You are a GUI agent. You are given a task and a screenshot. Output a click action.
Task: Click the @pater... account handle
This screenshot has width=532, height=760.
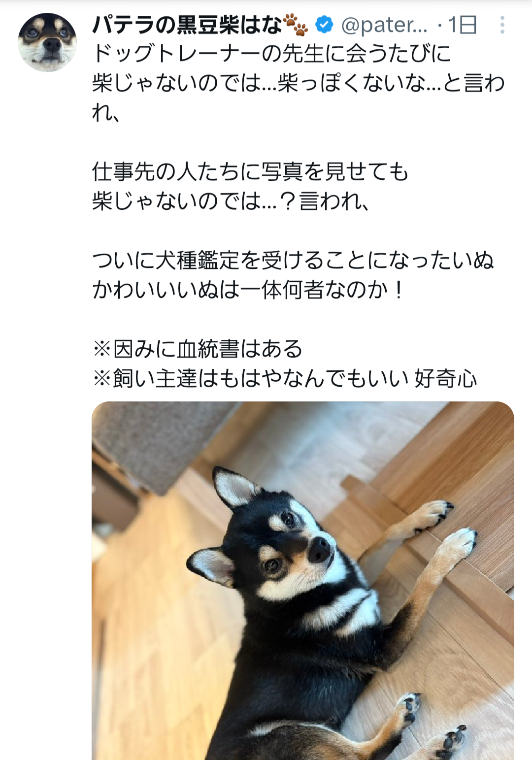[384, 25]
